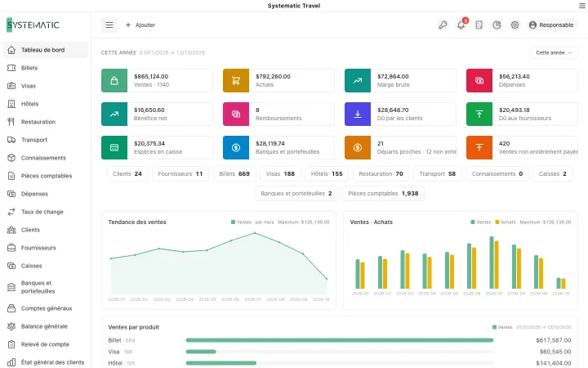Open Taux de change in sidebar
This screenshot has height=368, width=588.
[46, 212]
